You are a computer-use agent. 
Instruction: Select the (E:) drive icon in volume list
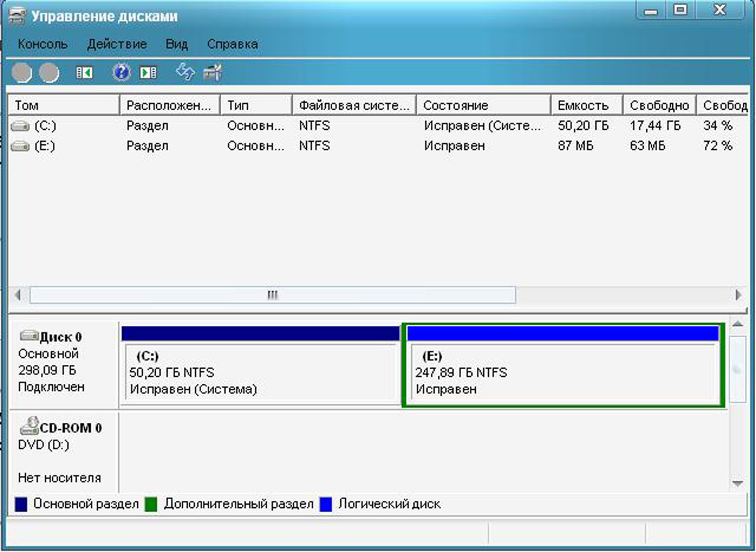[20, 146]
